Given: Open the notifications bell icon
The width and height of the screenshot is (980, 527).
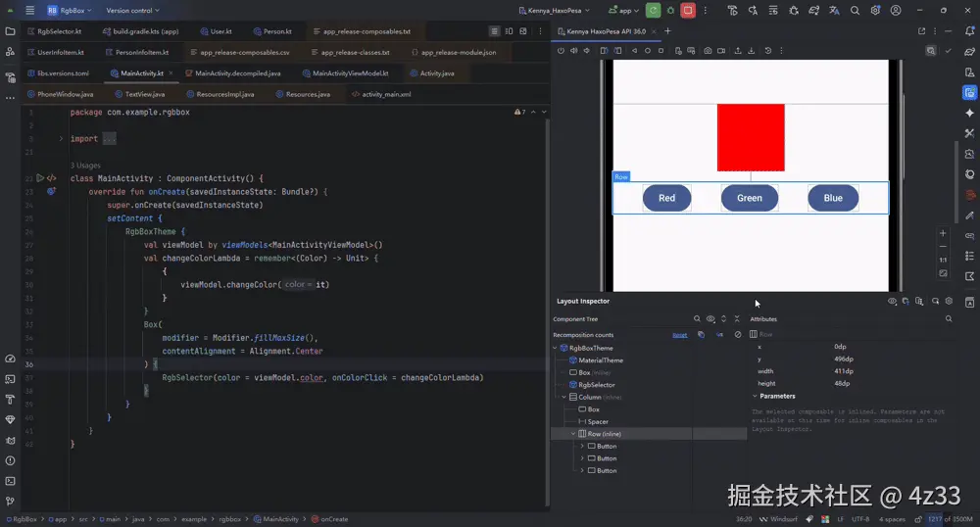Looking at the screenshot, I should click(969, 31).
